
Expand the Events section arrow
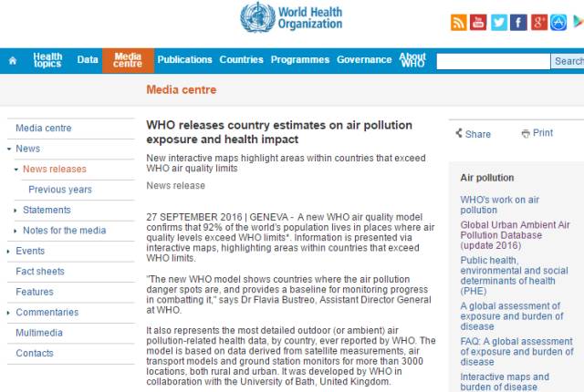(x=8, y=252)
